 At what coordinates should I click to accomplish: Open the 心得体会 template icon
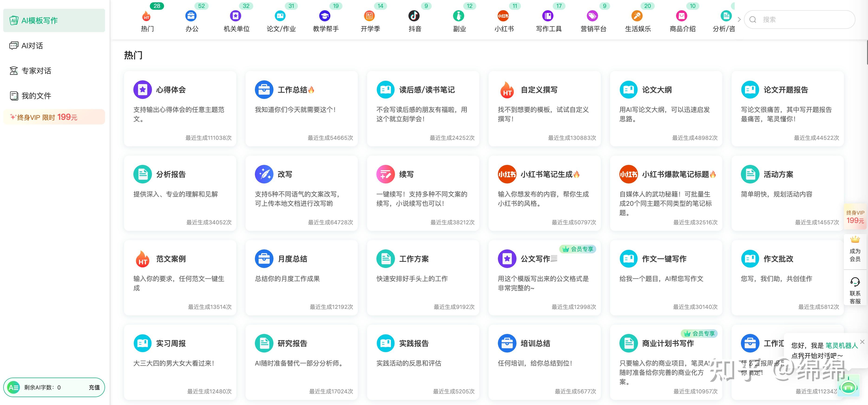pos(142,90)
